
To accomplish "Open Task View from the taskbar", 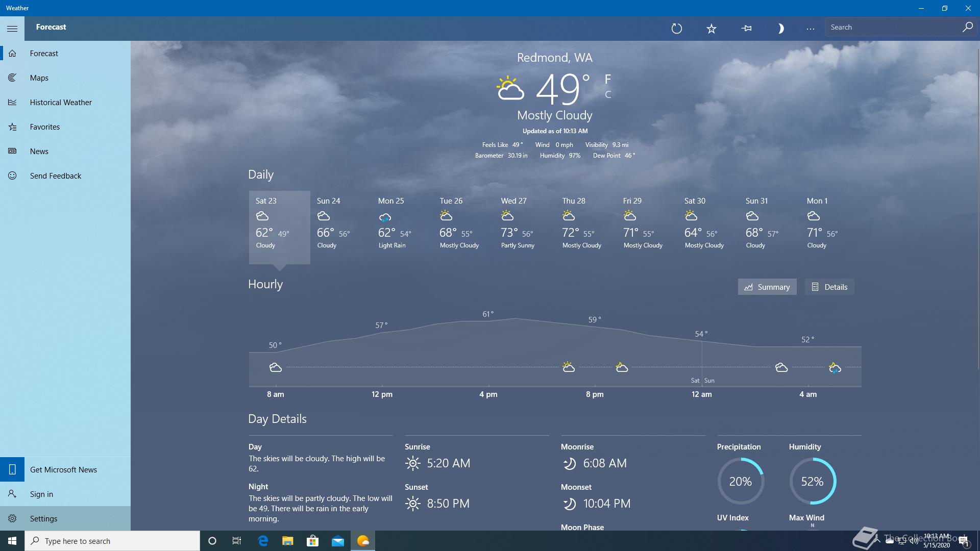I will point(237,541).
